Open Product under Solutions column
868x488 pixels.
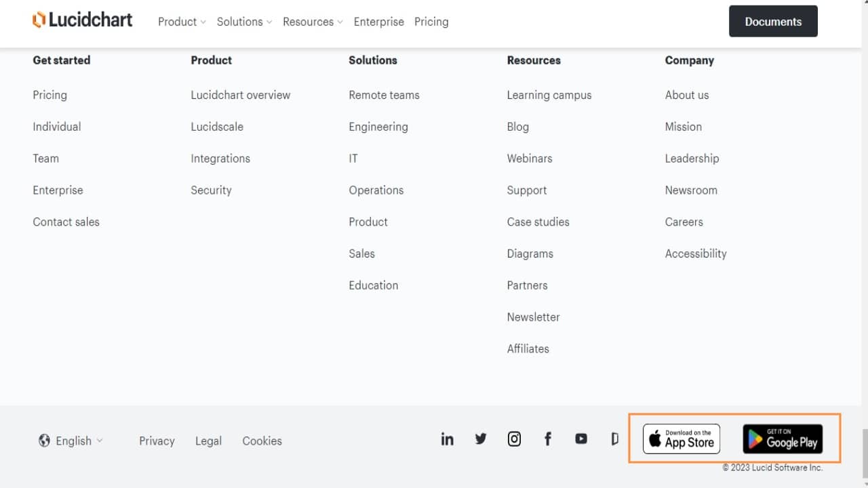tap(368, 222)
